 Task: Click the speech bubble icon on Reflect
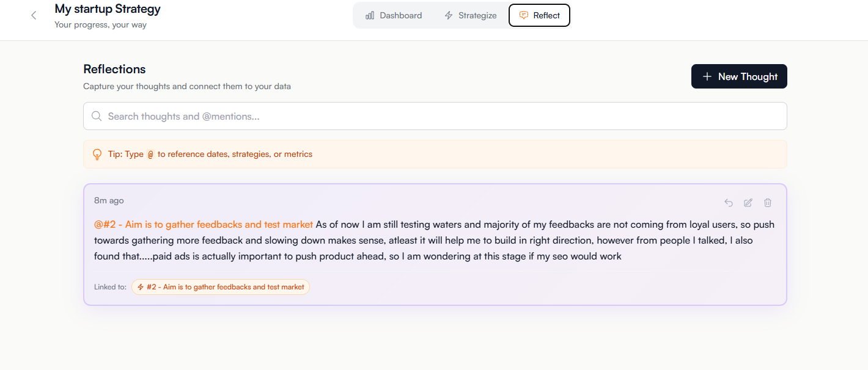(525, 15)
